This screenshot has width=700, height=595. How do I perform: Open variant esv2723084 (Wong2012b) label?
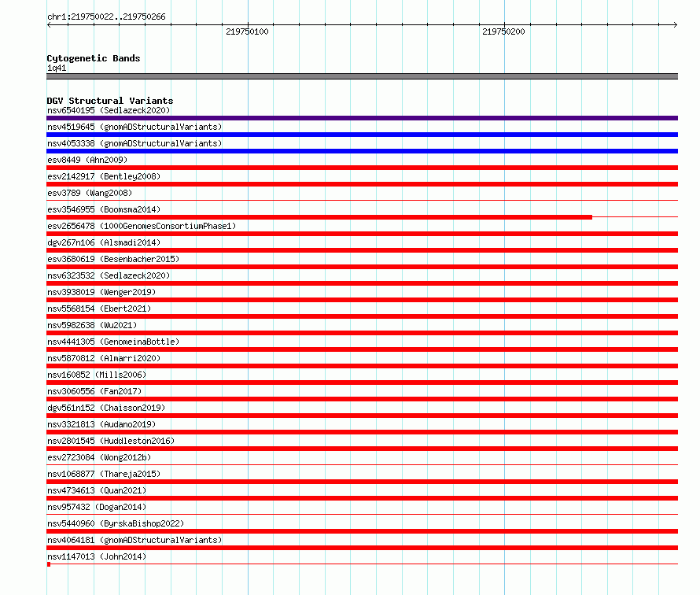(x=99, y=457)
